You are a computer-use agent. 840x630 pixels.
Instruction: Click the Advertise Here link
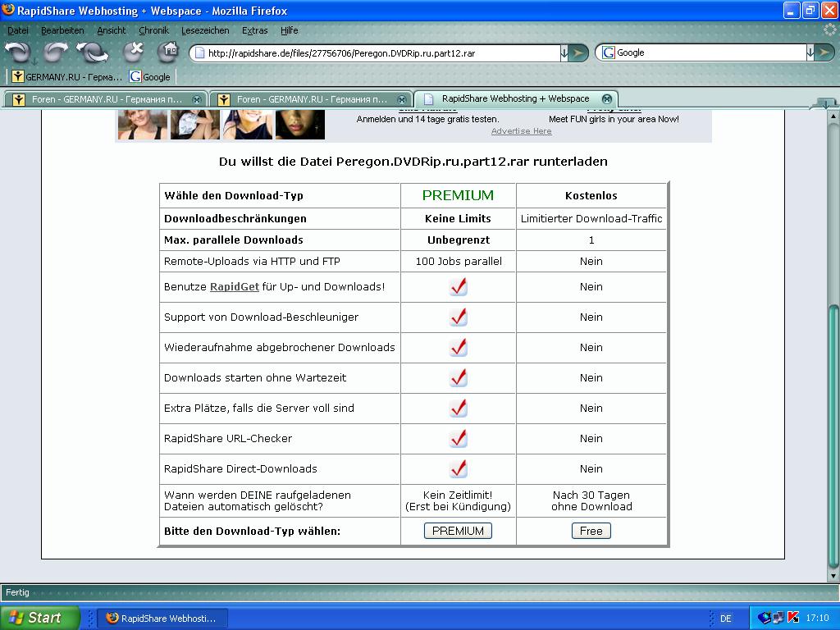click(521, 131)
